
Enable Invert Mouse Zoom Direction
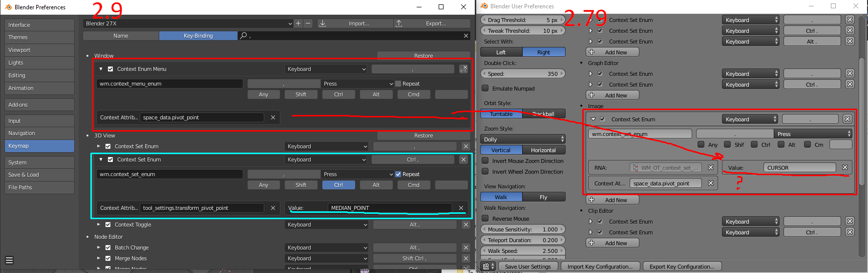tap(485, 161)
